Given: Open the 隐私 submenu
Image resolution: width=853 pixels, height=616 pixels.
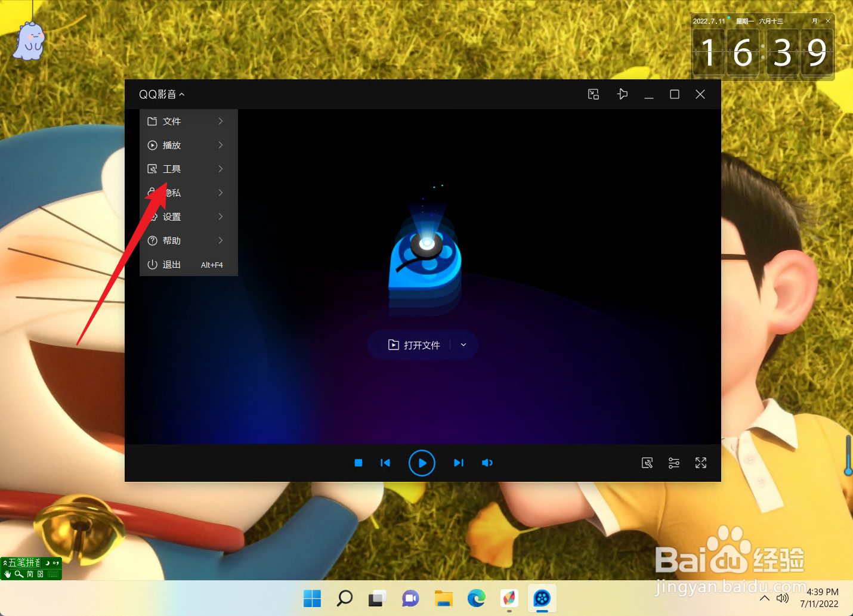Looking at the screenshot, I should point(188,193).
